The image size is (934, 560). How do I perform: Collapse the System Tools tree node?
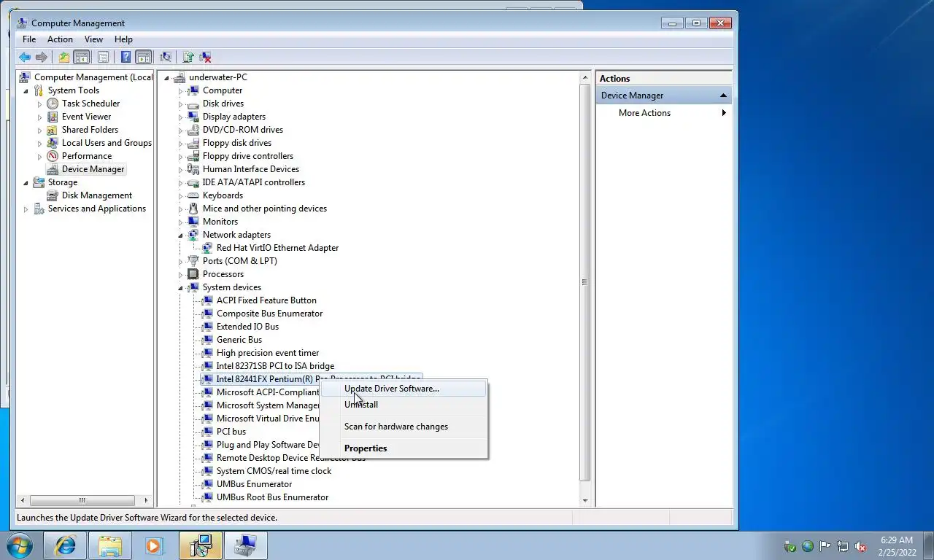(x=26, y=91)
